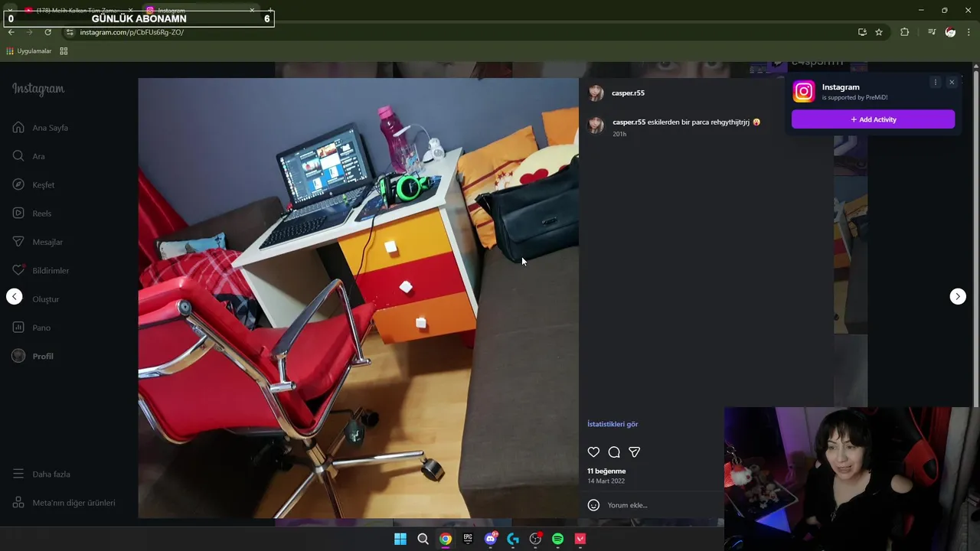Click casper.r55 avatar in post header
This screenshot has width=980, height=551.
[596, 93]
